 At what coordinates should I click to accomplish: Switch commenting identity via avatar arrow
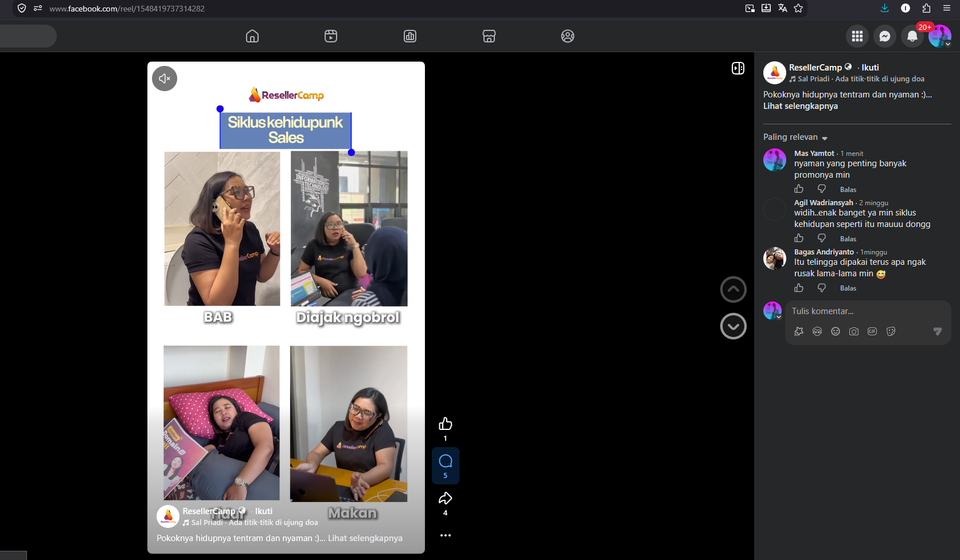[x=779, y=316]
